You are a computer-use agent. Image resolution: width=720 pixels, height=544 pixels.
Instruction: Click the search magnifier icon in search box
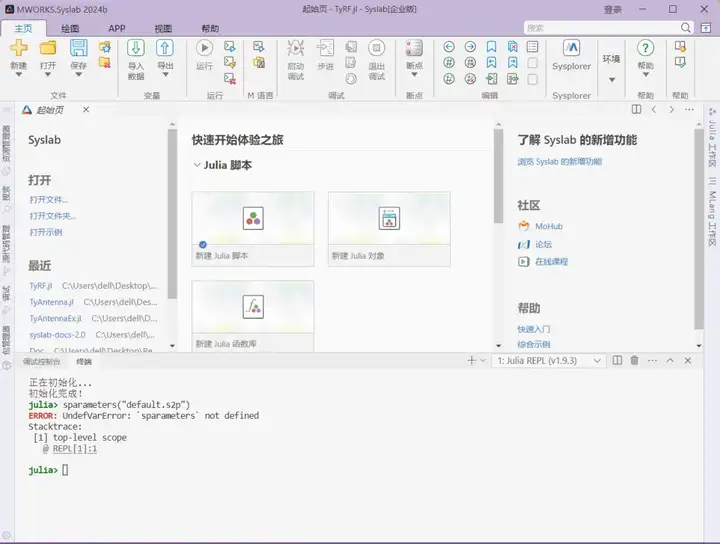pyautogui.click(x=686, y=28)
